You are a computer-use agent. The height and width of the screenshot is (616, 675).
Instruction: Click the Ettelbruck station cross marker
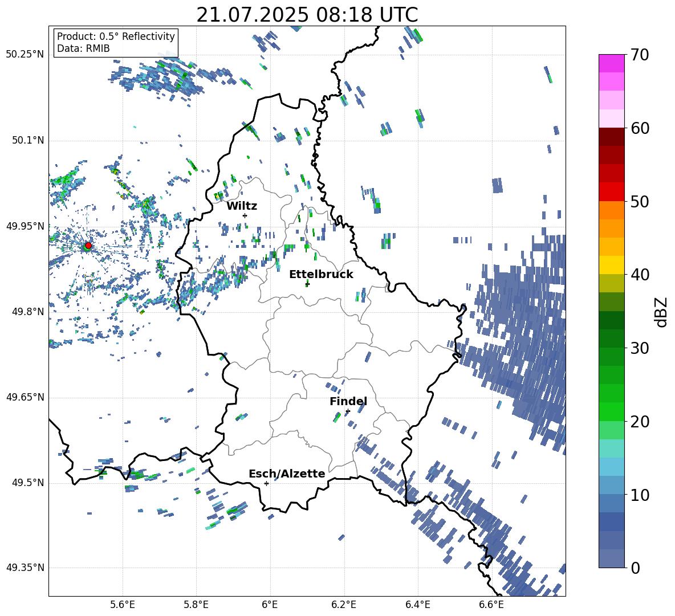pyautogui.click(x=307, y=284)
